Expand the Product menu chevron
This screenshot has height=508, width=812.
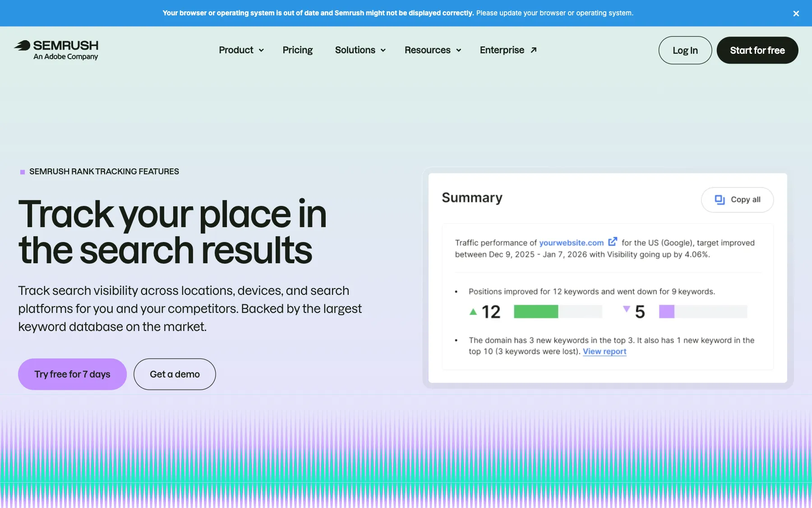261,51
